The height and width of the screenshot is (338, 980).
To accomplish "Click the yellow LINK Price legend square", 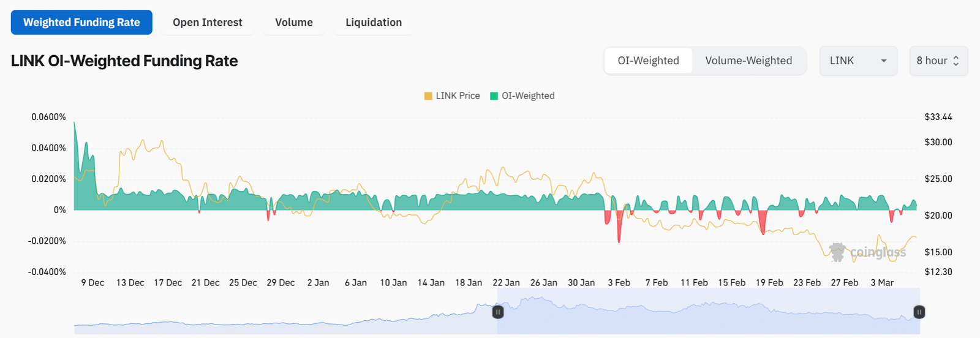I will tap(428, 96).
